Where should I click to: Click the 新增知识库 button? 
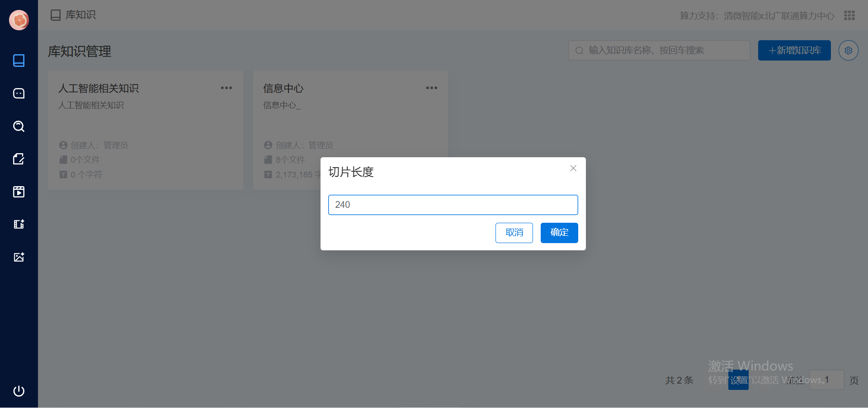click(x=794, y=50)
